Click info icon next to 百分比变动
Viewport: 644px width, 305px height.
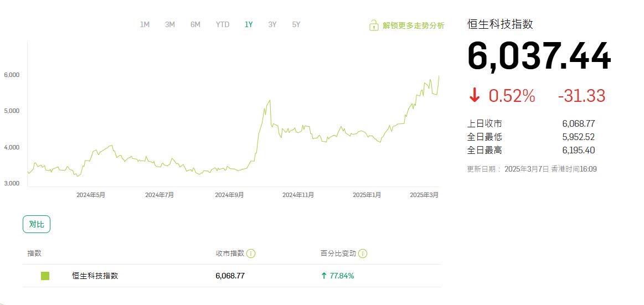tap(362, 254)
